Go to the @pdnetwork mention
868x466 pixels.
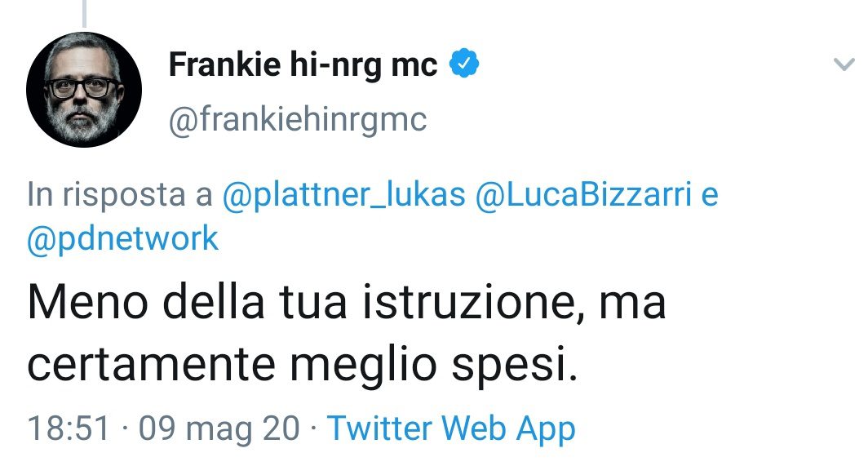tap(123, 238)
